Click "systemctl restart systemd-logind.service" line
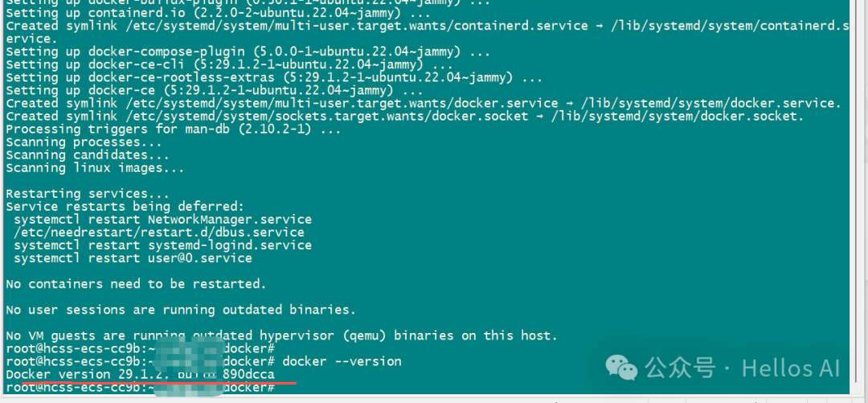 (x=162, y=245)
